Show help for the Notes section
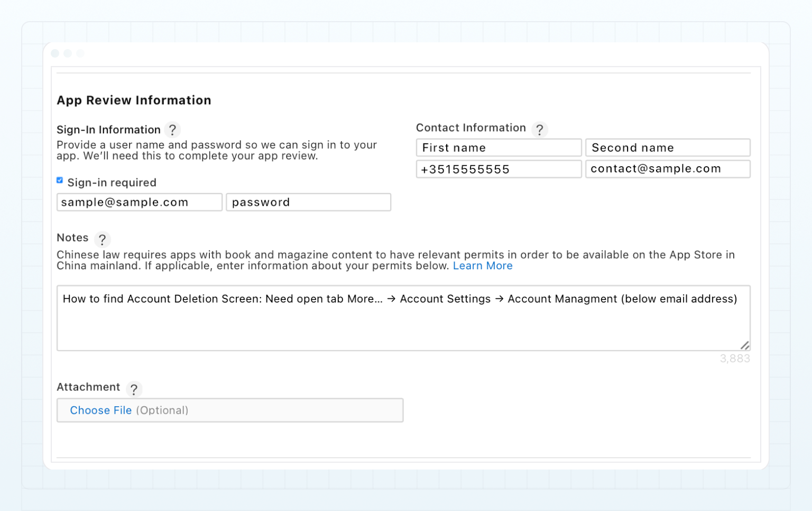The image size is (812, 511). (102, 240)
